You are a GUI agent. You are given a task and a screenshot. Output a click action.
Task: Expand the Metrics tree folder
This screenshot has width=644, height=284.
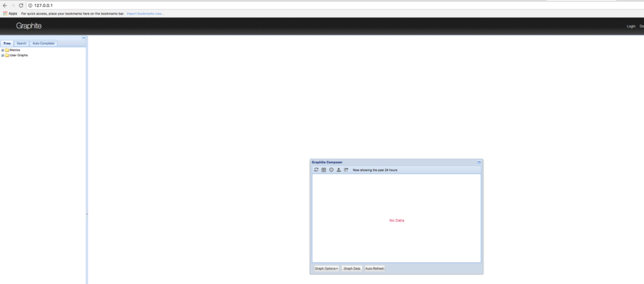coord(3,50)
